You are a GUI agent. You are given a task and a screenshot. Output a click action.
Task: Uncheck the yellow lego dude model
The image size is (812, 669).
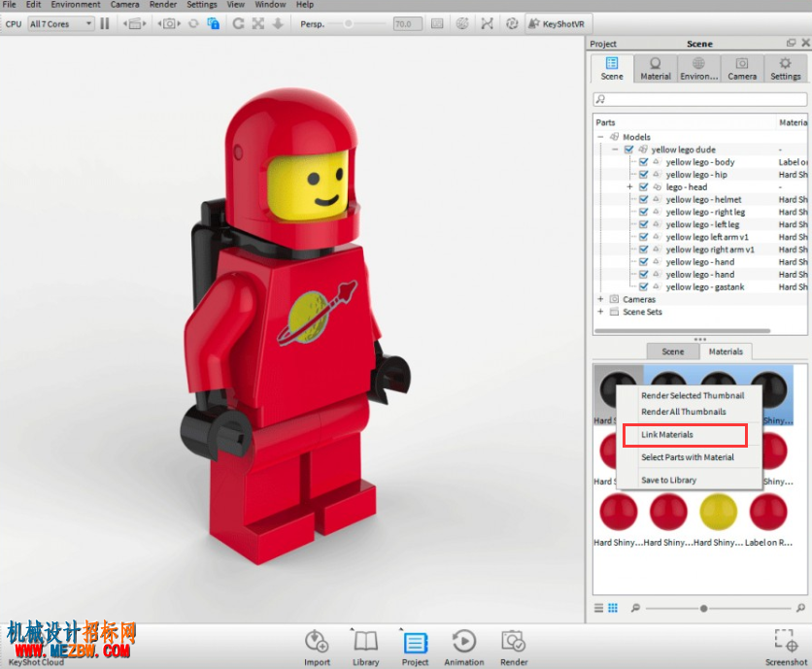point(629,150)
